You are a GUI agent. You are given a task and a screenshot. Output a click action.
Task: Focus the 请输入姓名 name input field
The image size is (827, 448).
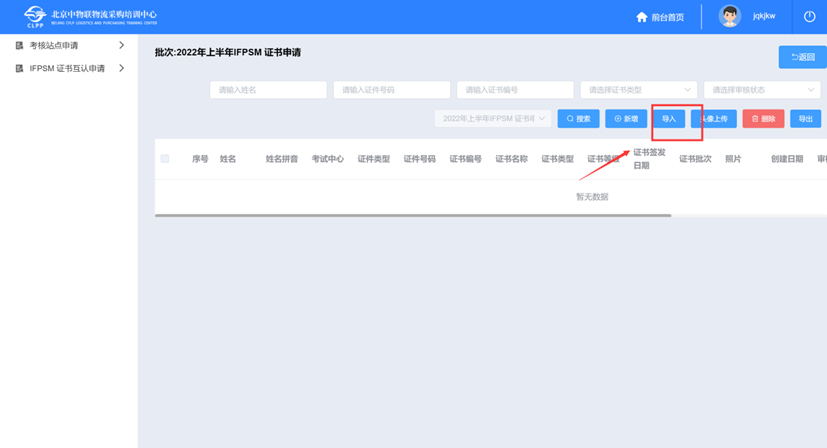click(x=268, y=90)
